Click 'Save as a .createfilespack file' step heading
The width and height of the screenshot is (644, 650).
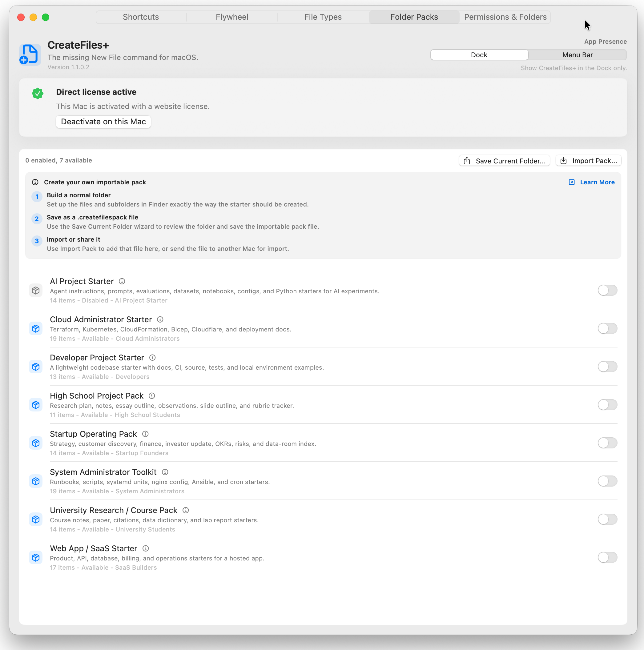(93, 217)
